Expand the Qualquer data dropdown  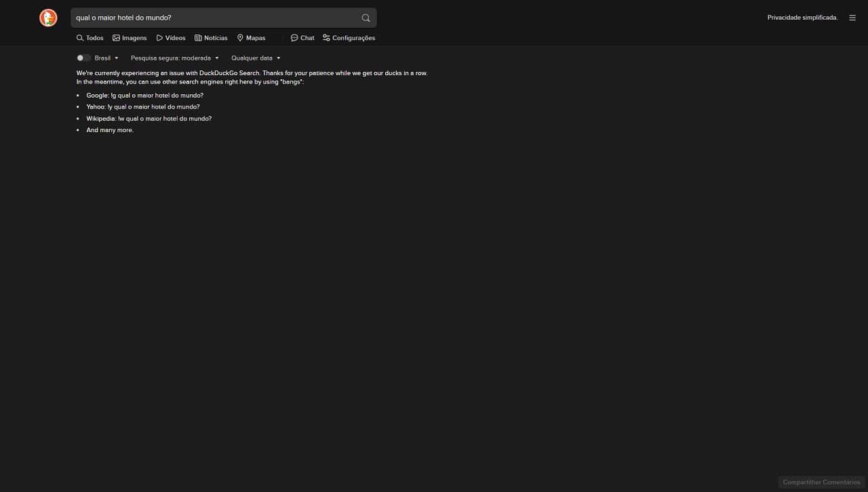click(256, 58)
